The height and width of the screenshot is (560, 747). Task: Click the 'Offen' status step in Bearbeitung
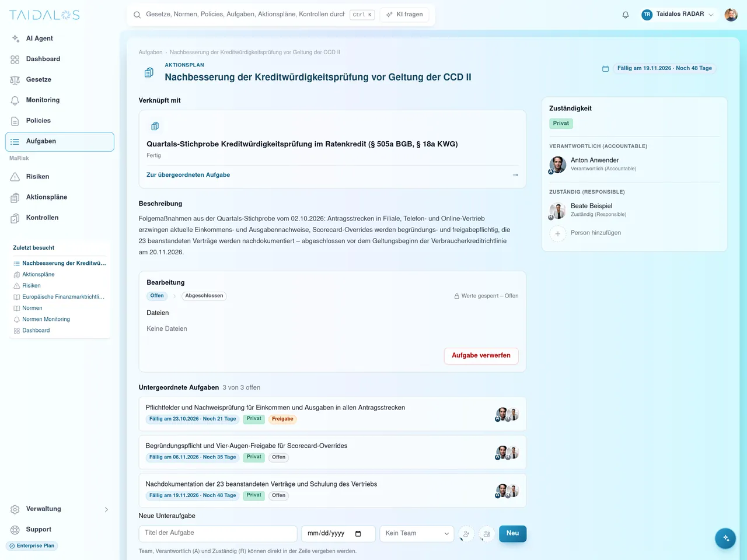[157, 296]
